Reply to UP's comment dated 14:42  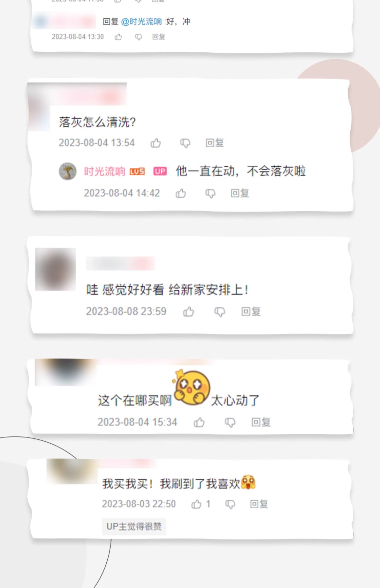(x=240, y=193)
